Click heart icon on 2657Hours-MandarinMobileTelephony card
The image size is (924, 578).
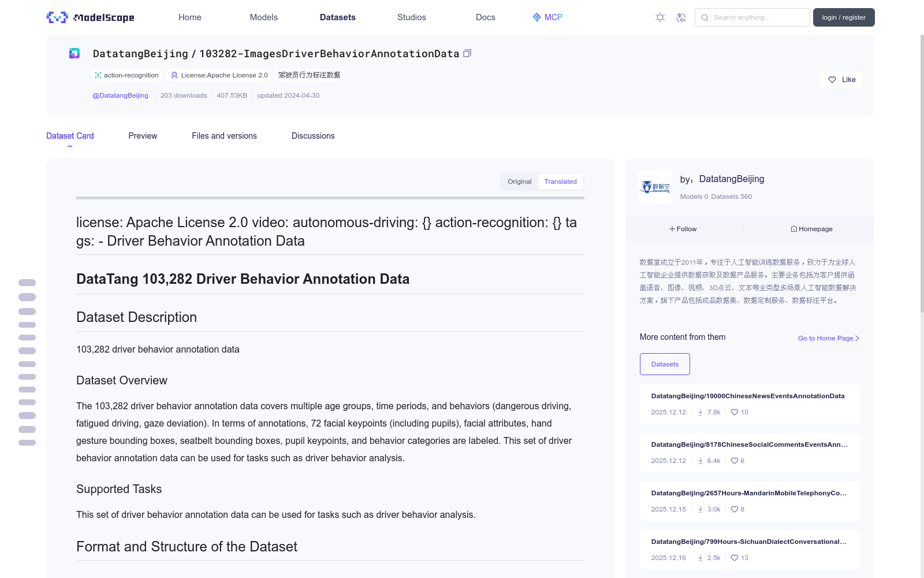[x=735, y=509]
